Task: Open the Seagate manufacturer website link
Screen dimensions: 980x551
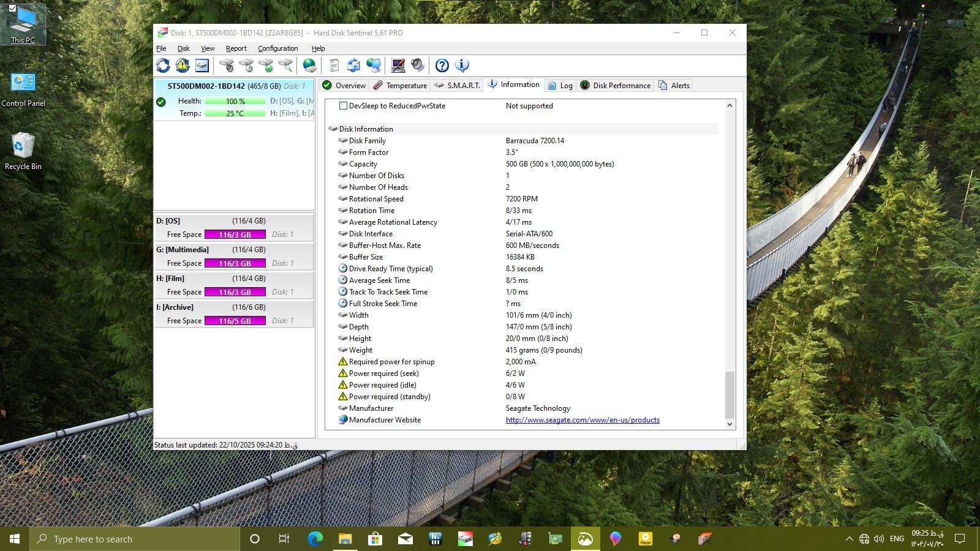Action: coord(582,420)
